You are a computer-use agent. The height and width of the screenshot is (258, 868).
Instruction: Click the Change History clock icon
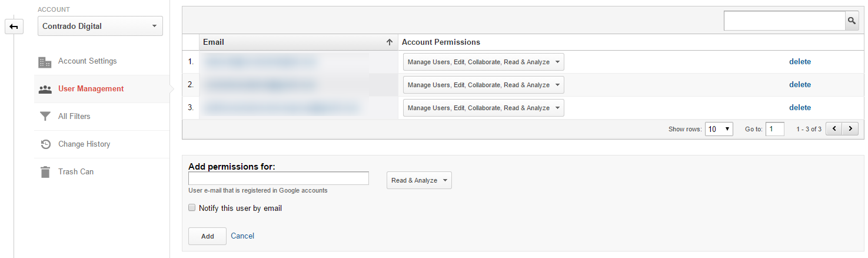45,144
